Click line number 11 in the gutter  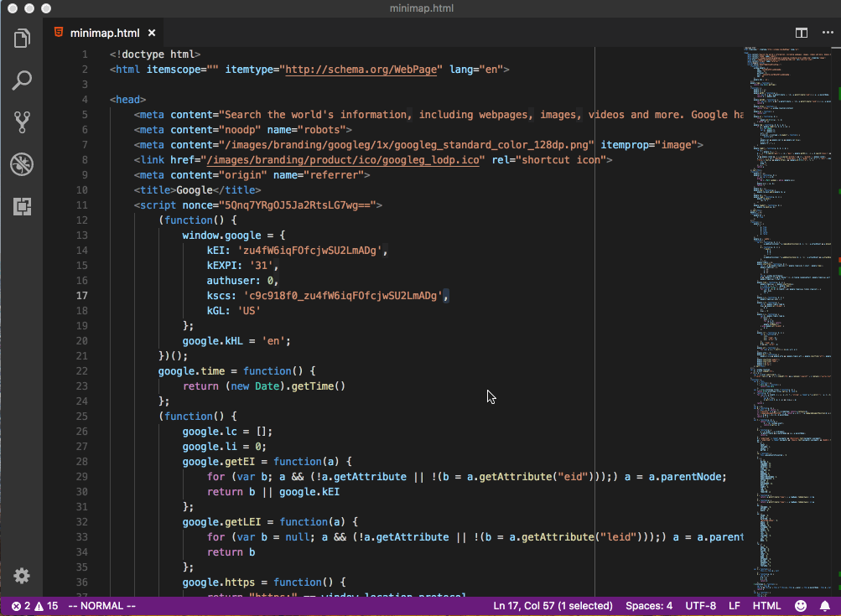coord(81,204)
